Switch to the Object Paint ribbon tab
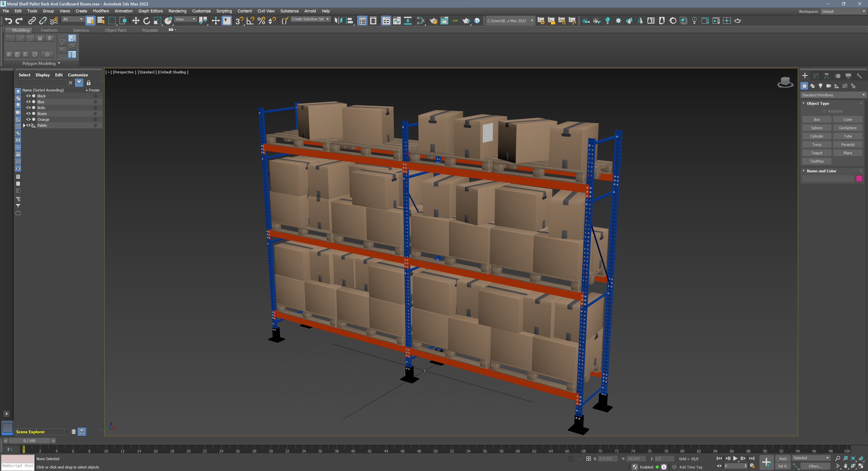Screen dimensions: 868x471 [116, 30]
